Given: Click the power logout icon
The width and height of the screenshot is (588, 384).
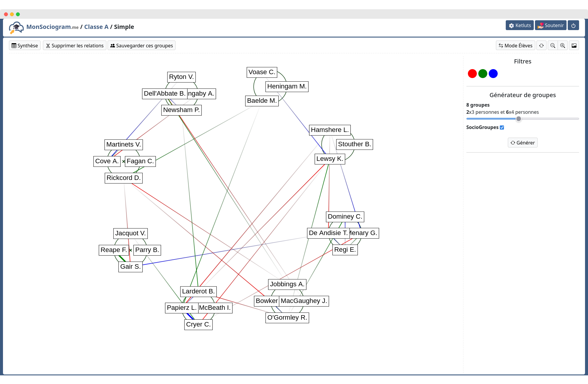Looking at the screenshot, I should (x=573, y=26).
